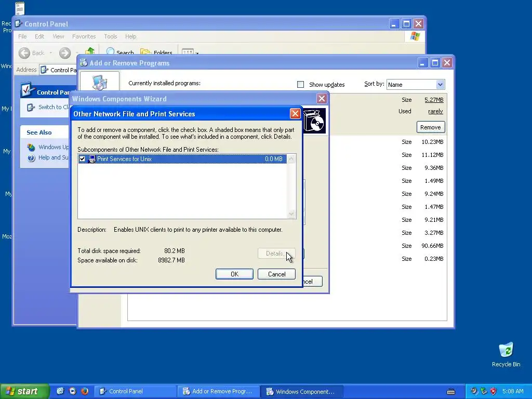Click OK in Other Network File dialog
The width and height of the screenshot is (532, 399).
tap(234, 274)
